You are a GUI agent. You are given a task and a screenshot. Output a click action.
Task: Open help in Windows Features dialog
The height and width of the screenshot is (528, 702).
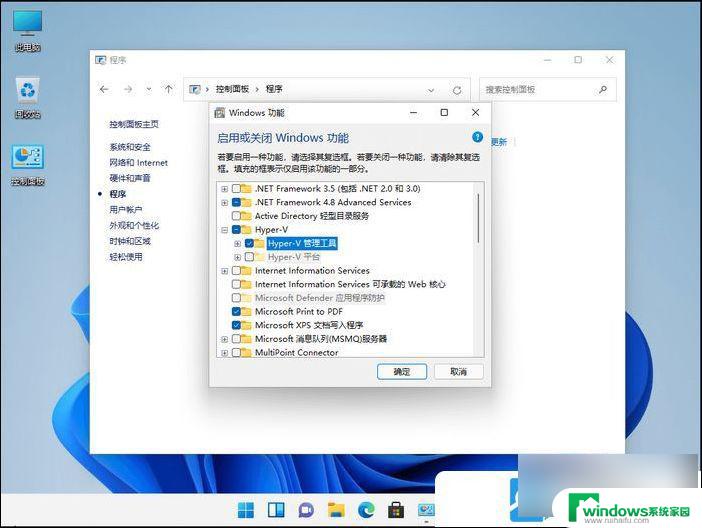coord(477,137)
